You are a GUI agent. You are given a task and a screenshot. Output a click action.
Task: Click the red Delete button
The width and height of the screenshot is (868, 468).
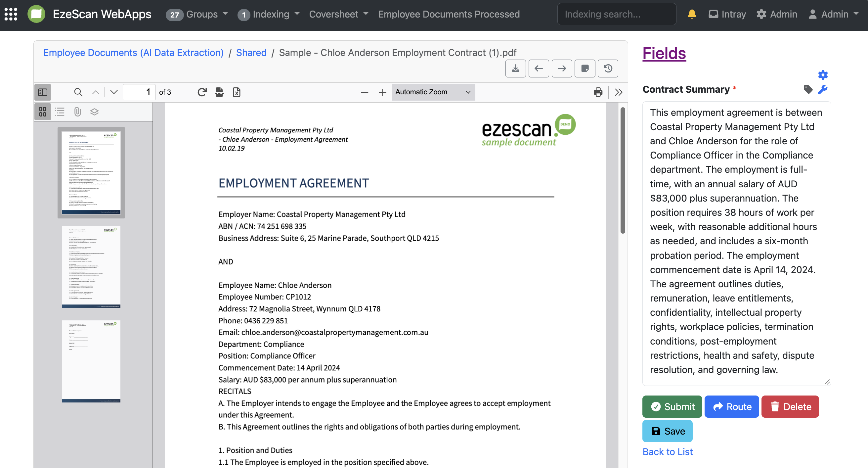click(x=790, y=407)
